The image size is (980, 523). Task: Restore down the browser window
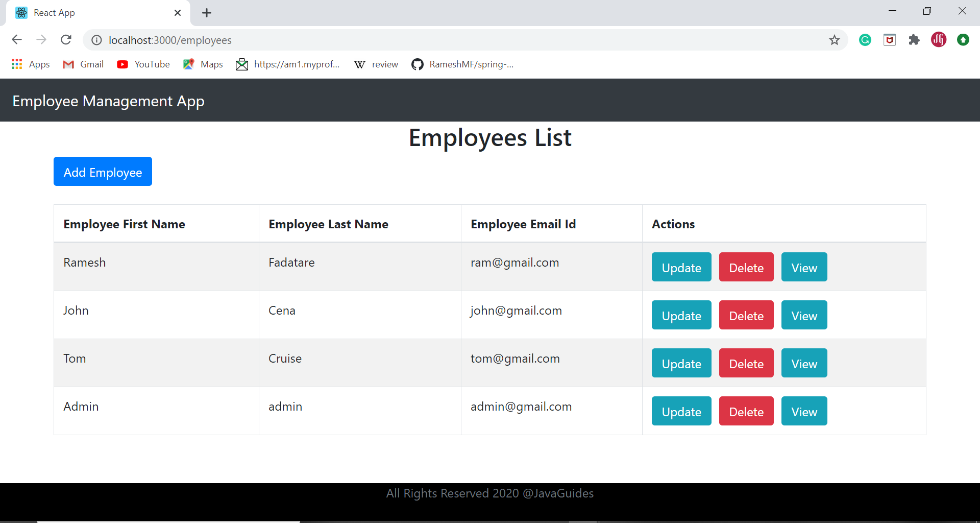point(927,11)
